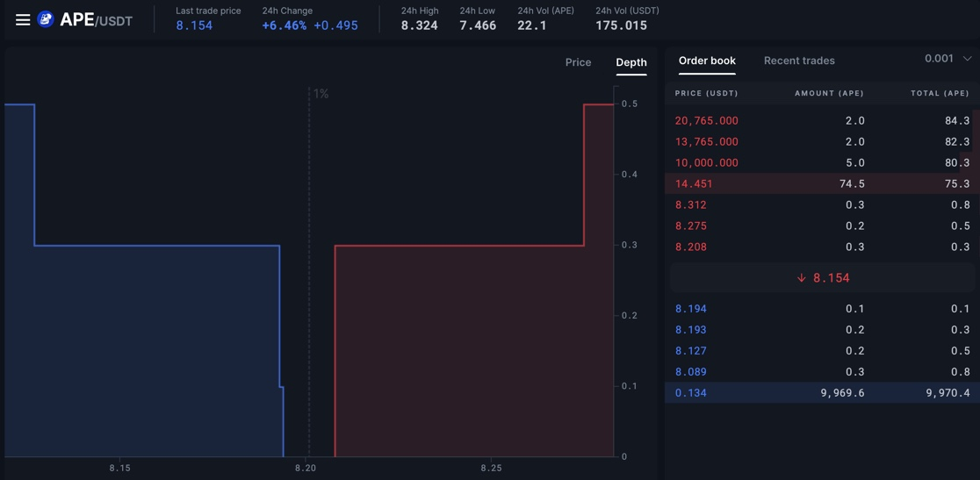Click the 8.208 ask price
Image resolution: width=980 pixels, height=480 pixels.
coord(691,247)
